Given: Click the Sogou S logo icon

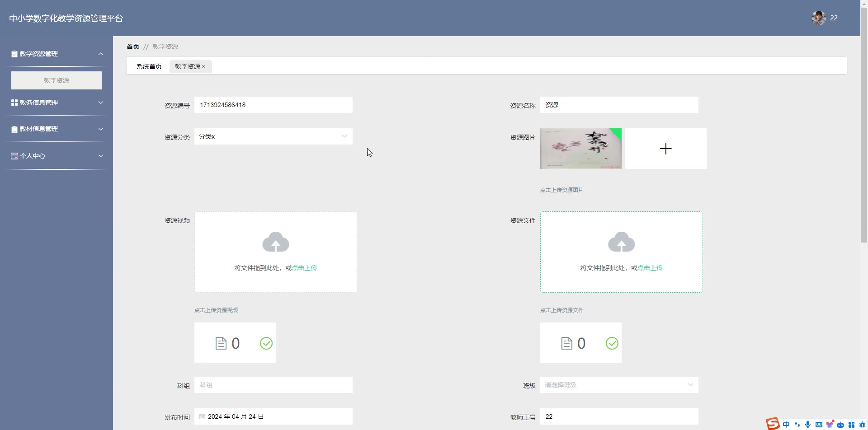Looking at the screenshot, I should coord(773,423).
